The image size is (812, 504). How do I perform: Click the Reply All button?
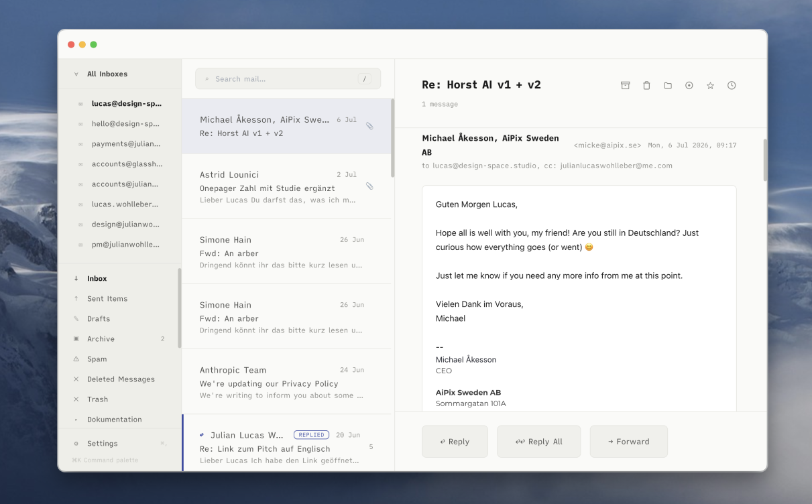538,442
